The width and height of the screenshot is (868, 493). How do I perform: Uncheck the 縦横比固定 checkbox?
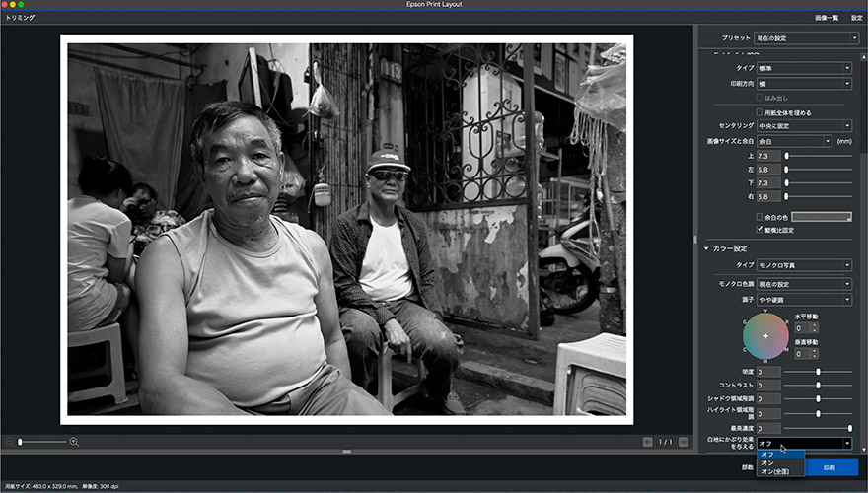pyautogui.click(x=759, y=229)
